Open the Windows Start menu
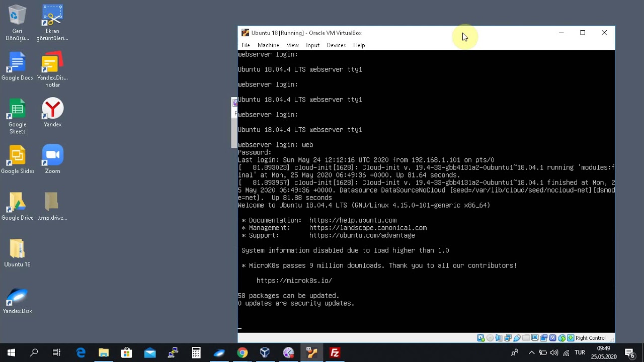The height and width of the screenshot is (362, 644). [x=11, y=353]
